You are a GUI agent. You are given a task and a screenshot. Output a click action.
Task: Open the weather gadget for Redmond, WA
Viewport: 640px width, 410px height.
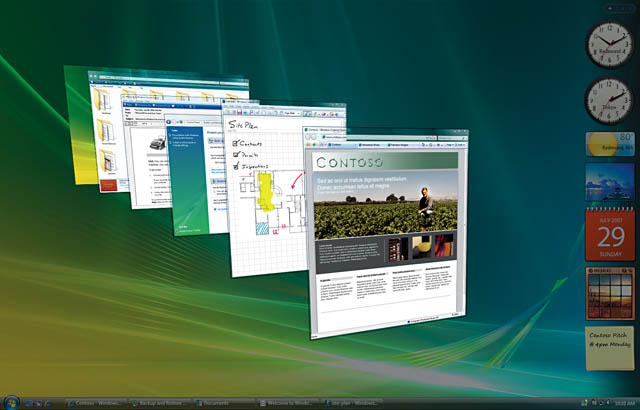click(608, 145)
